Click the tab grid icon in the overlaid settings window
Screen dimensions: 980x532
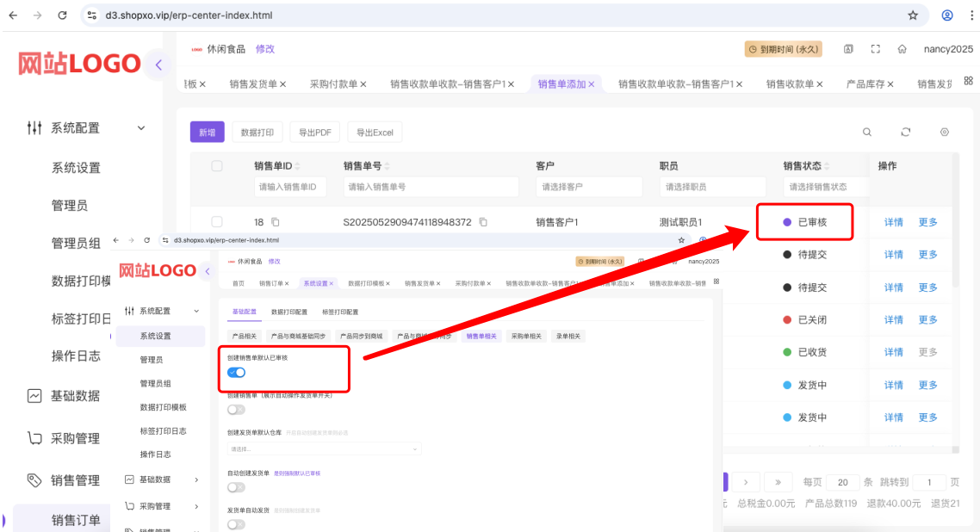(716, 281)
